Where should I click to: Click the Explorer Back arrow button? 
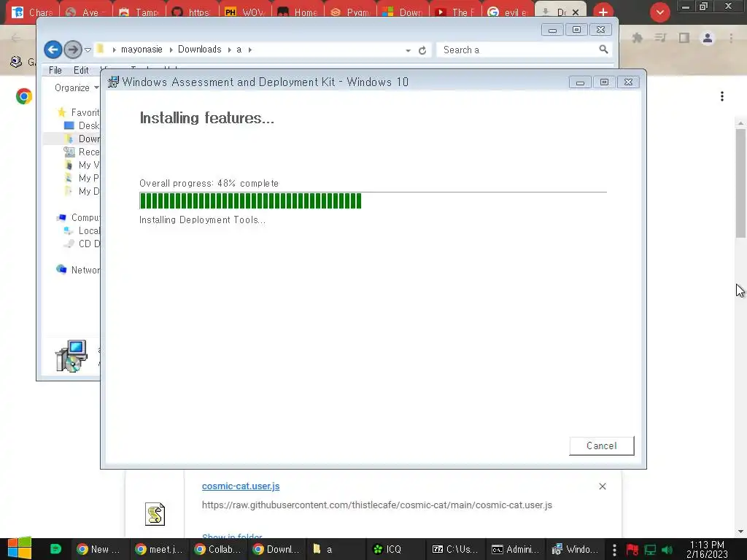click(x=53, y=50)
